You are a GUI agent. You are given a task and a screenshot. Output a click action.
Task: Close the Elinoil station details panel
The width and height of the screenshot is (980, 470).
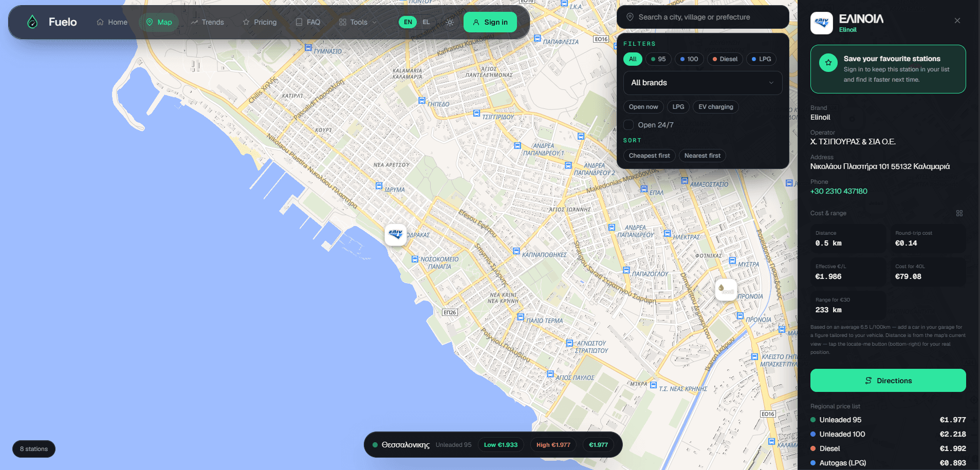point(957,21)
